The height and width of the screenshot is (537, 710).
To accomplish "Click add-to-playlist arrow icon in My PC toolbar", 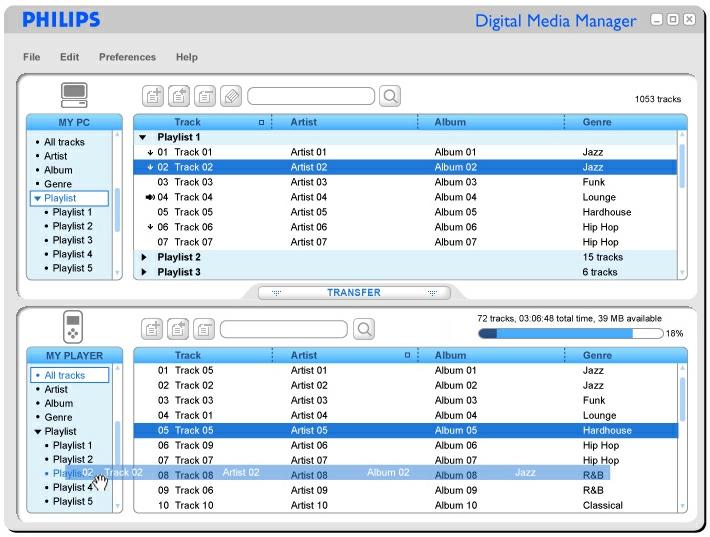I will pyautogui.click(x=179, y=96).
